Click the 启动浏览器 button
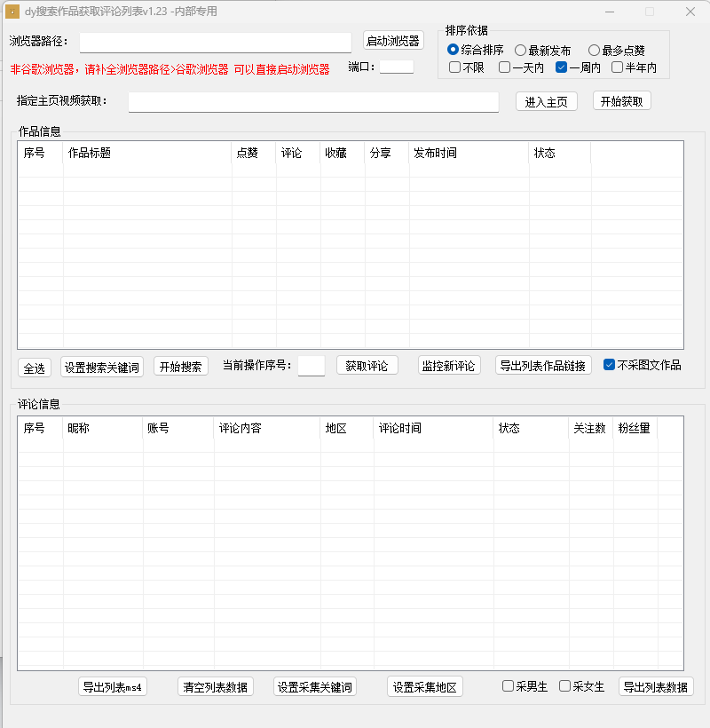This screenshot has width=710, height=728. (393, 41)
